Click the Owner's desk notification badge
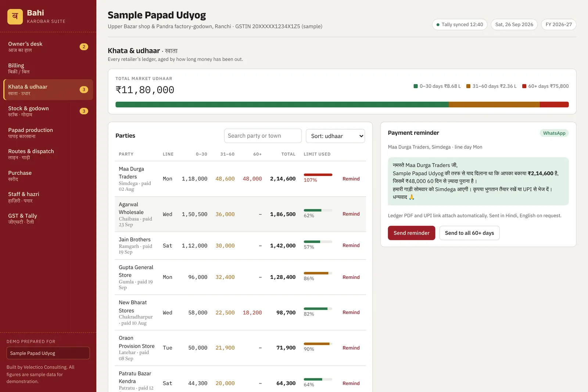 coord(84,47)
